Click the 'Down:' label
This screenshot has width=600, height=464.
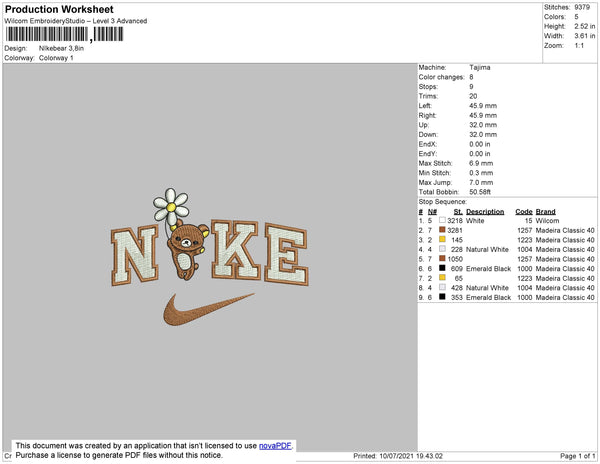[x=428, y=134]
